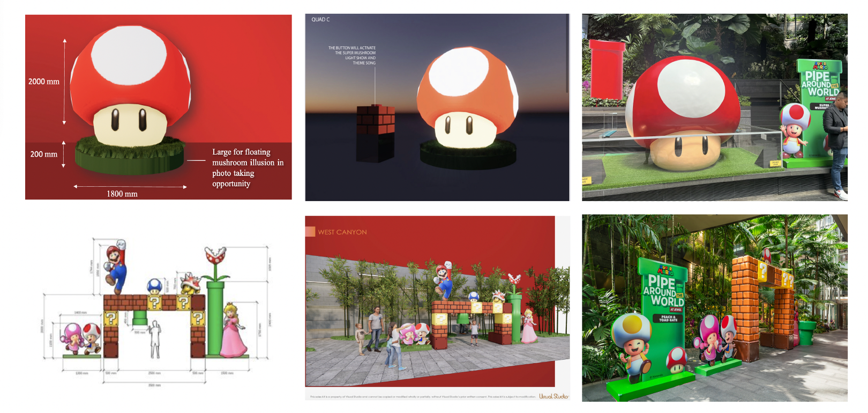The image size is (868, 413).
Task: Click the blue mushroom on the brick arch drawing
Action: [x=154, y=286]
